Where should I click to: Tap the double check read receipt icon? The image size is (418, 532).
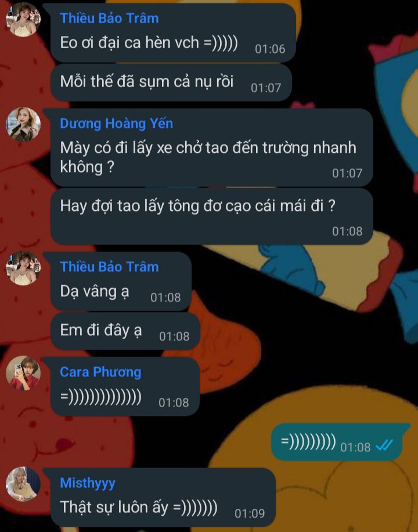pos(384,445)
